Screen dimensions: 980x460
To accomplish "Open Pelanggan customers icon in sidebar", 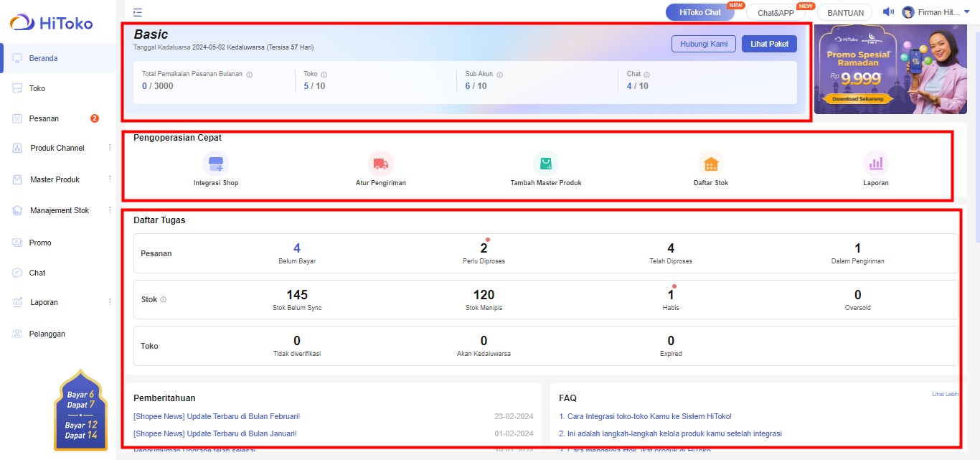I will pos(18,334).
